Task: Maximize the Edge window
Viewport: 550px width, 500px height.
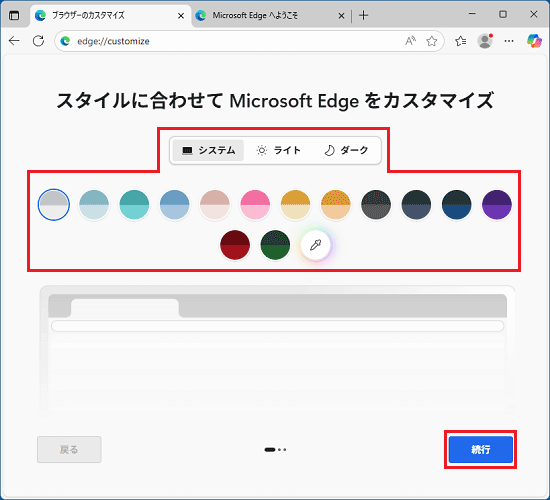Action: [503, 14]
